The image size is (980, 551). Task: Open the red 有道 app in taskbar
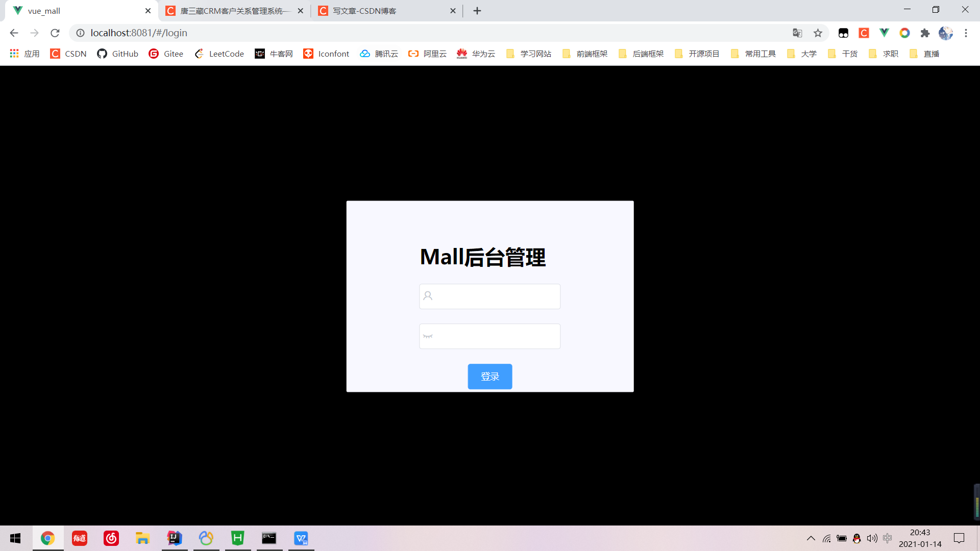(80, 538)
